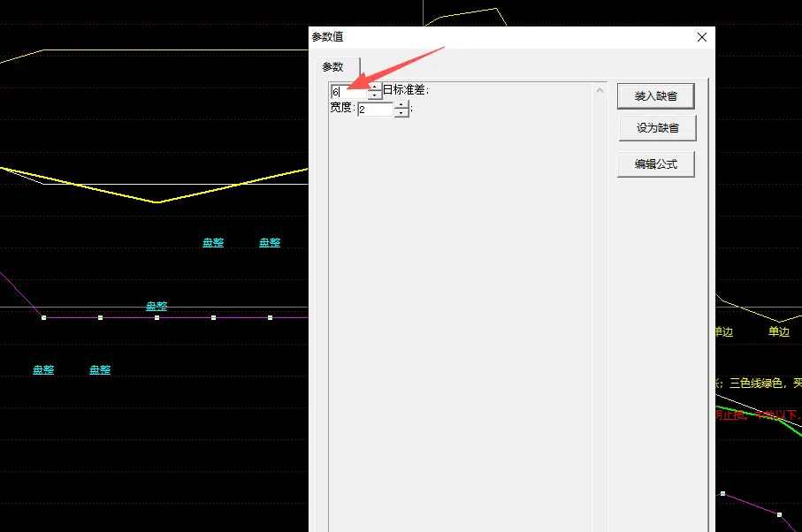Increase the 宽度 value with up arrow

point(401,105)
